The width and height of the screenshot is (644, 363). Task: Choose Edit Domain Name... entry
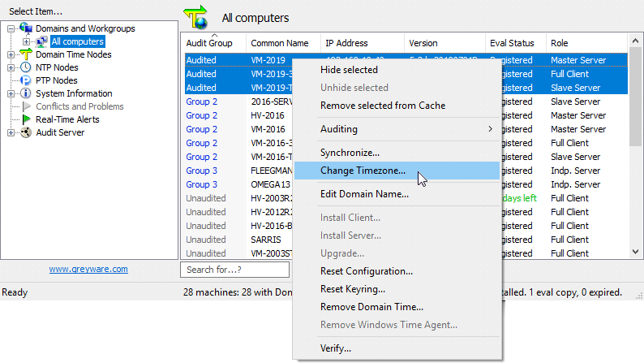click(x=397, y=194)
